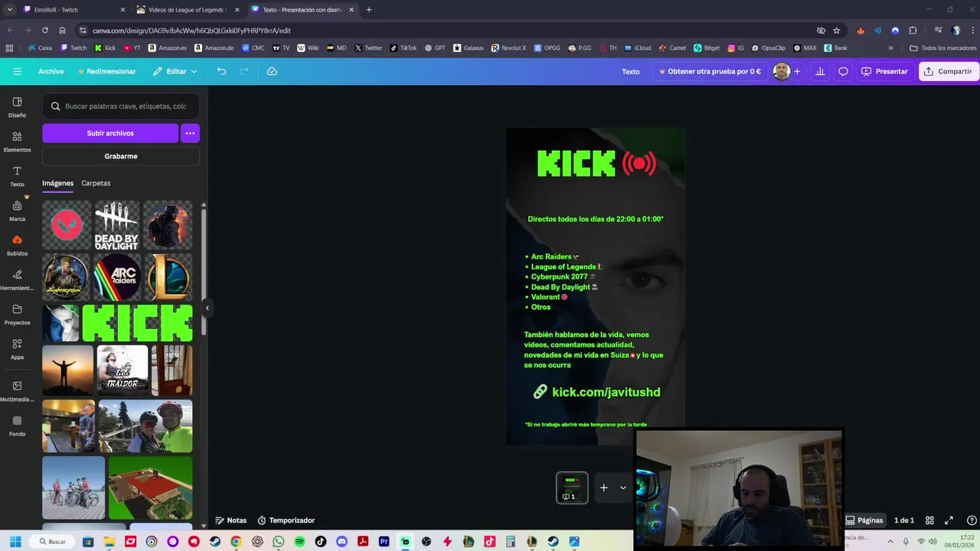Open Spotify from the Windows taskbar

coord(299,542)
